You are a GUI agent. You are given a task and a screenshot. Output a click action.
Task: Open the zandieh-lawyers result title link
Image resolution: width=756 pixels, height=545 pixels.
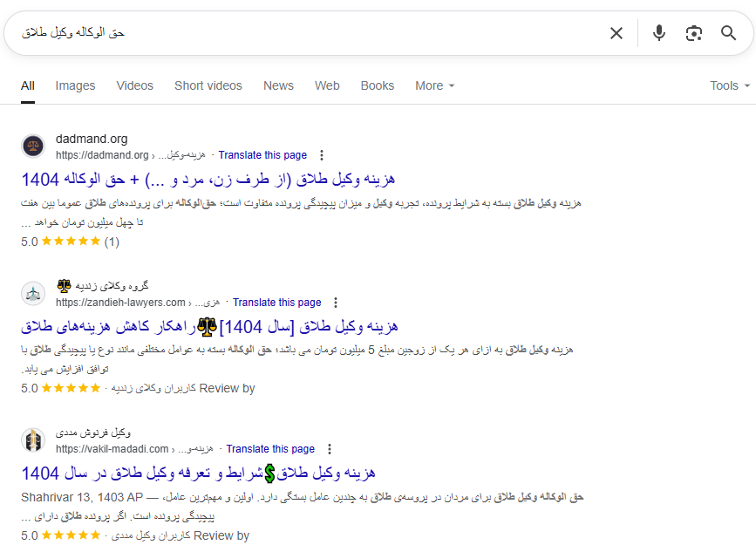[209, 326]
